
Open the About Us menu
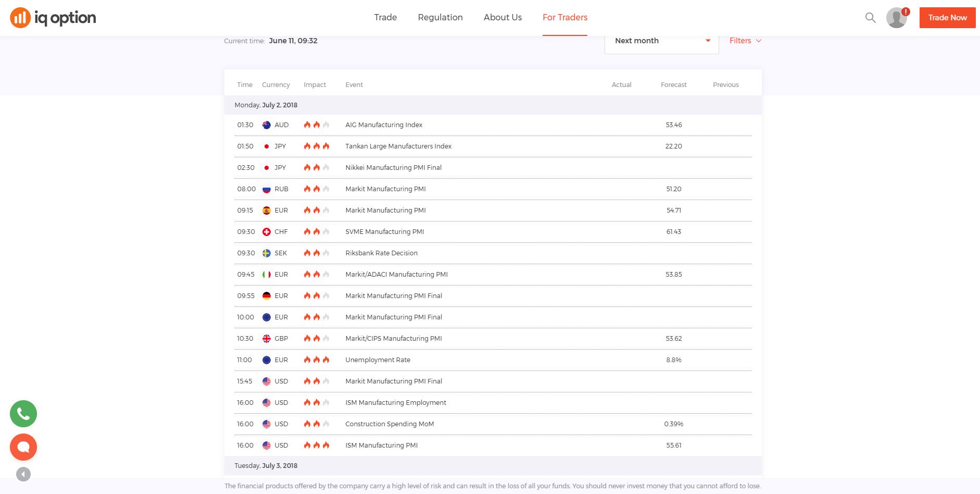point(502,17)
